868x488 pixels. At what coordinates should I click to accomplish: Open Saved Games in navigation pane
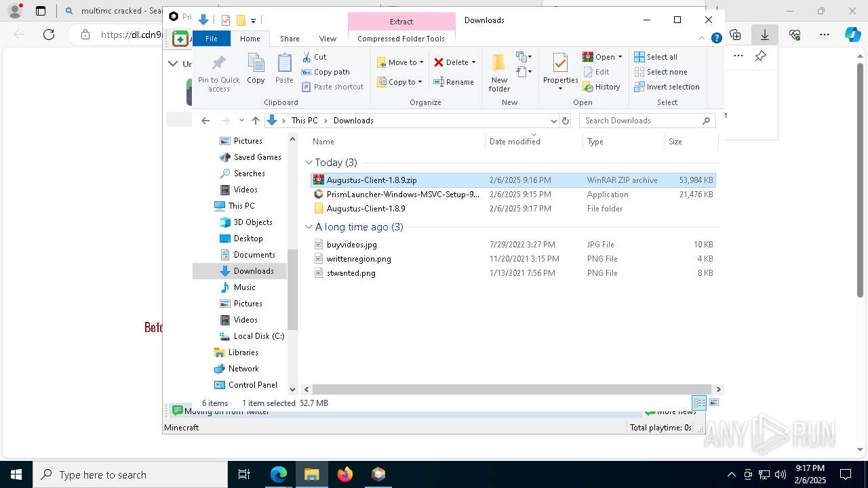tap(250, 157)
